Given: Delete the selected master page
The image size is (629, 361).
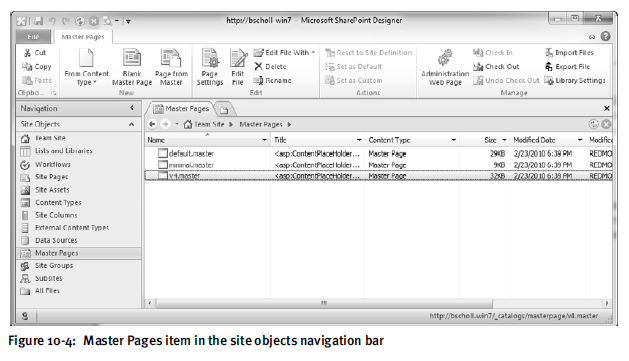Looking at the screenshot, I should click(x=270, y=67).
